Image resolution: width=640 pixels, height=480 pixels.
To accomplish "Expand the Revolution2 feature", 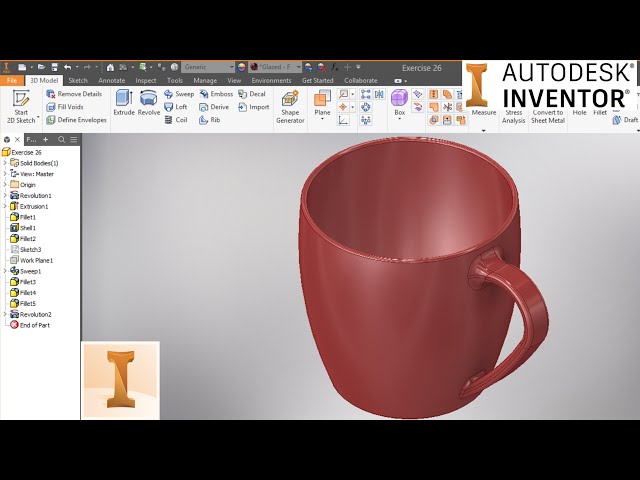I will [5, 314].
